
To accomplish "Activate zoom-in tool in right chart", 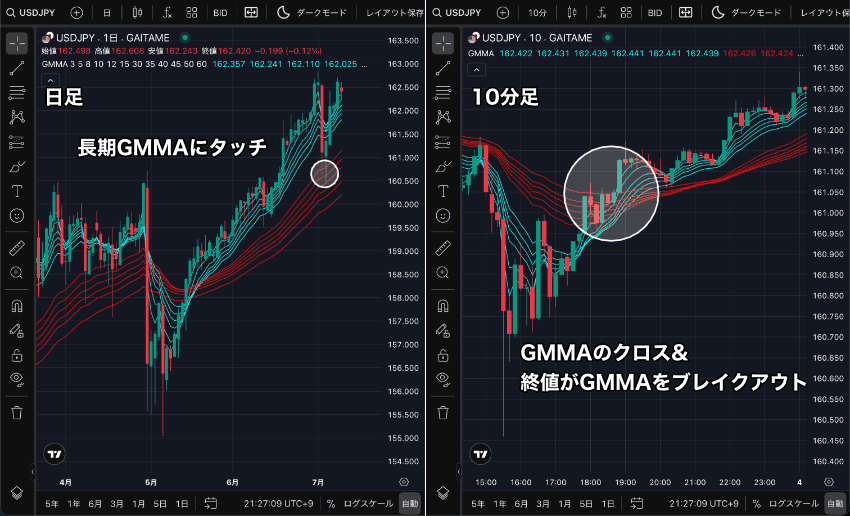I will click(443, 273).
